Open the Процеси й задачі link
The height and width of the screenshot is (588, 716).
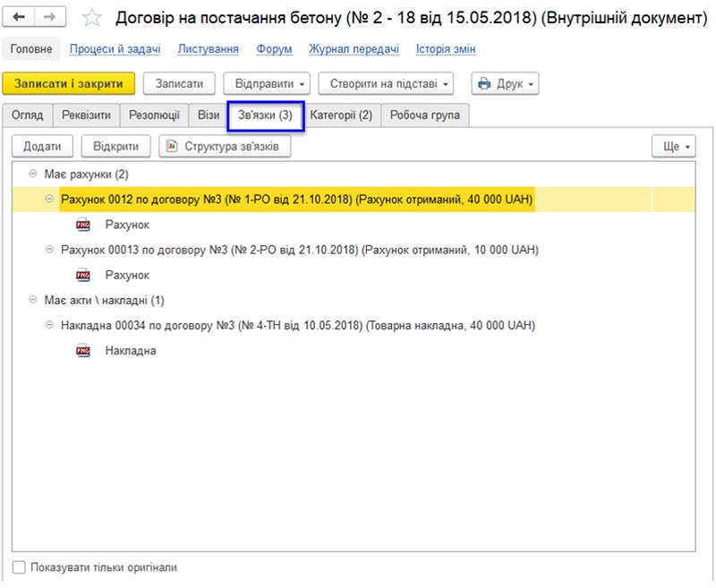pos(115,49)
